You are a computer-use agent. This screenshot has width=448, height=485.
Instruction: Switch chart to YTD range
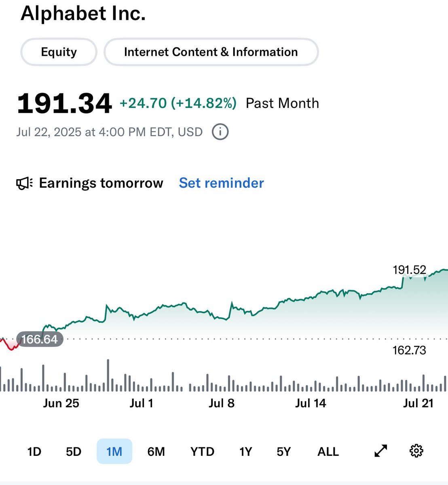pyautogui.click(x=203, y=451)
